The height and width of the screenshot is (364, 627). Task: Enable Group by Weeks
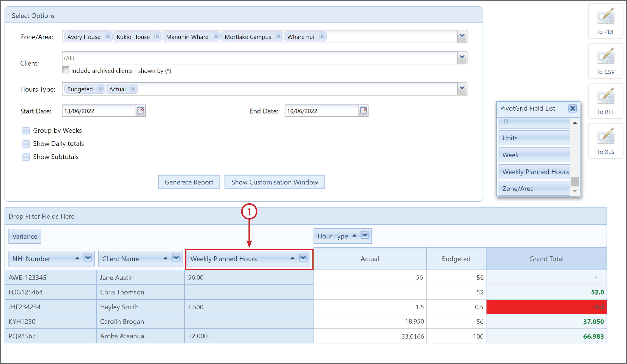click(x=26, y=130)
